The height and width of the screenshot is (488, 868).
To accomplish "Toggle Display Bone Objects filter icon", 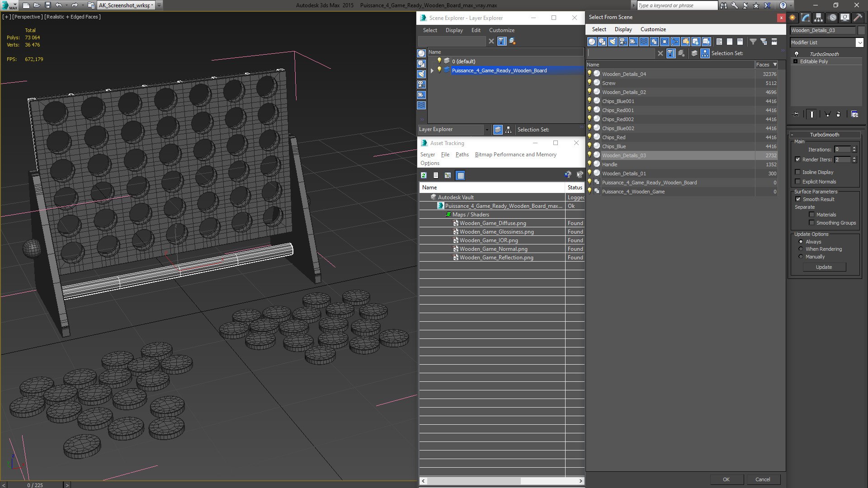I will 675,42.
